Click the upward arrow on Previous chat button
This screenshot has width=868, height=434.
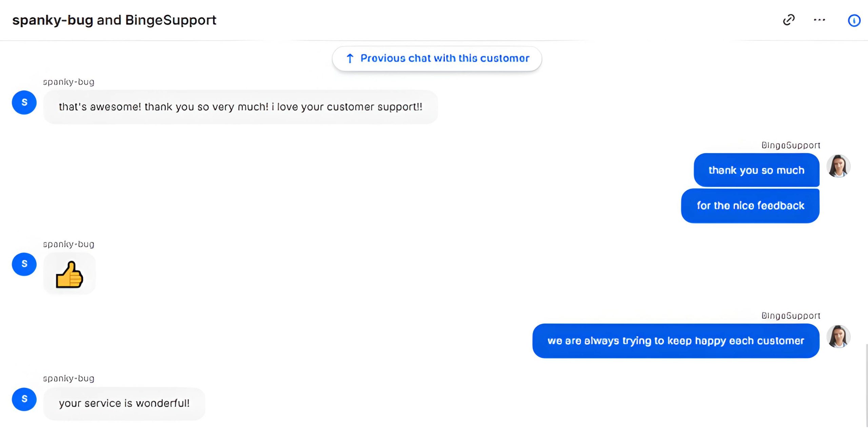(x=350, y=59)
